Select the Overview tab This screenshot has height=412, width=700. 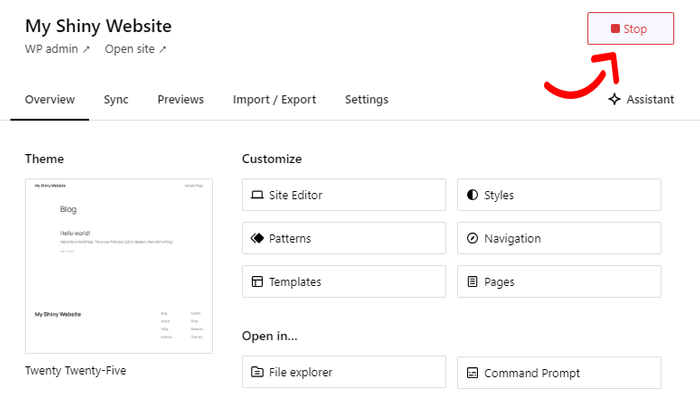point(50,99)
